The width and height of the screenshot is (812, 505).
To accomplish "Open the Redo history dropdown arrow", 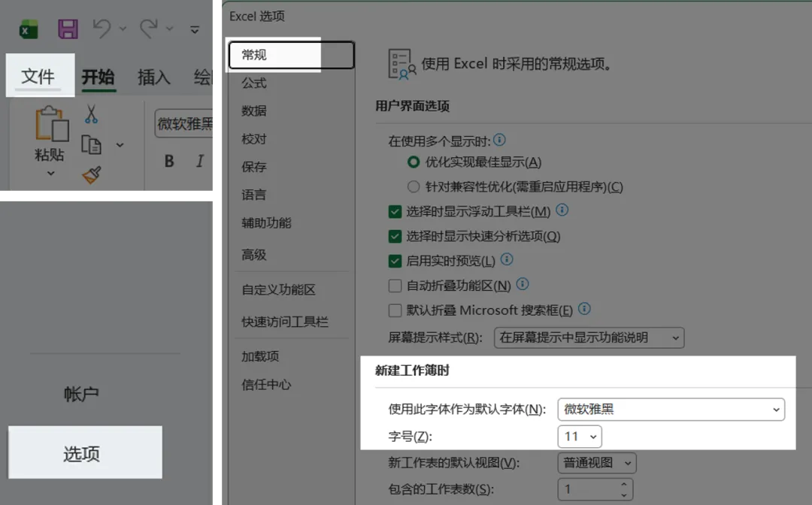I will [x=169, y=29].
